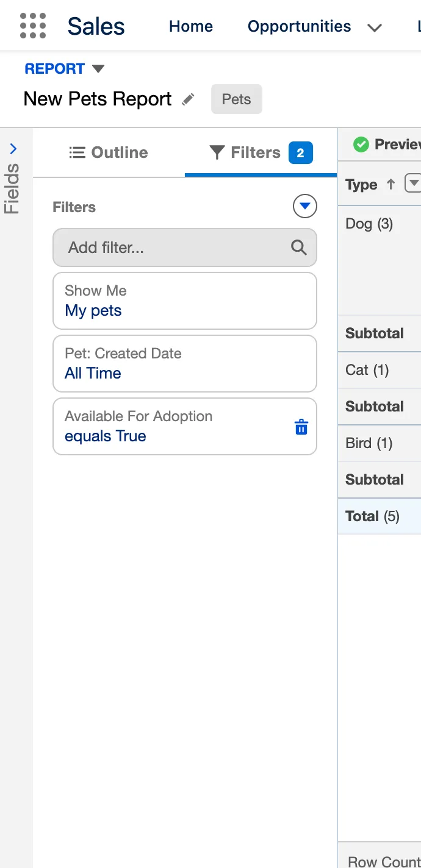Sort by the Type column arrow

(x=391, y=184)
